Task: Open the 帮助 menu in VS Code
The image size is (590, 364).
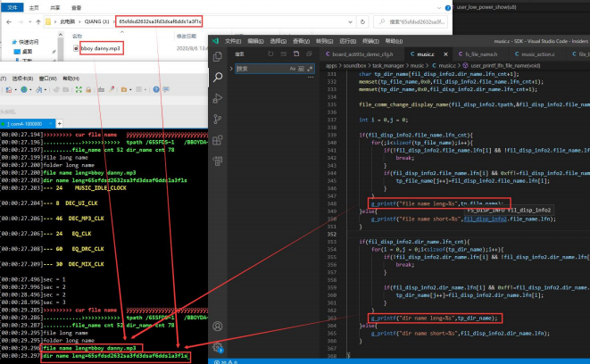Action: pyautogui.click(x=394, y=41)
